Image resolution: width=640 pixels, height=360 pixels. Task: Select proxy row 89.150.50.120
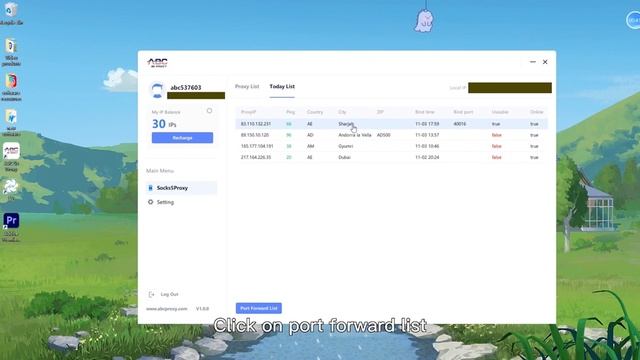391,135
